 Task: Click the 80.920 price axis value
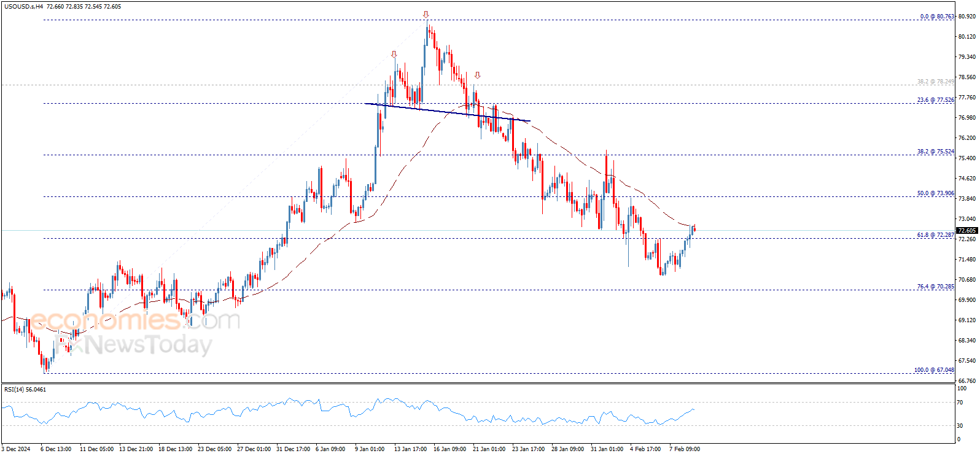[967, 17]
